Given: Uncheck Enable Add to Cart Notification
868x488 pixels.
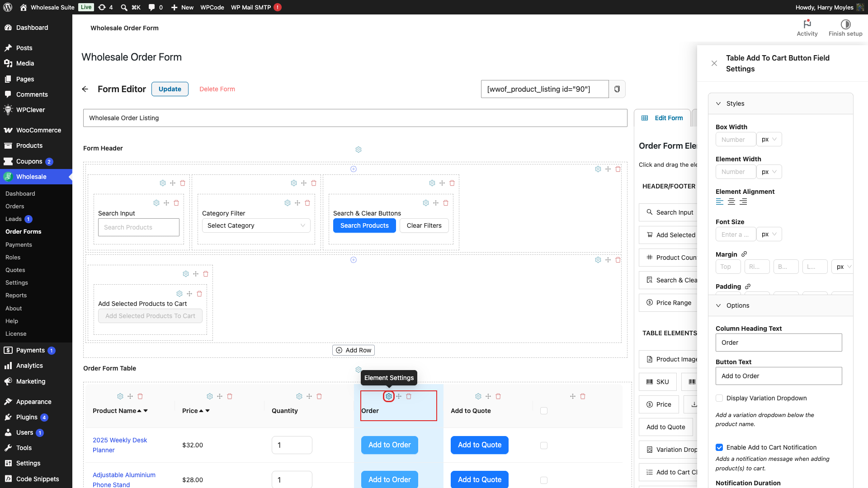Looking at the screenshot, I should pyautogui.click(x=719, y=447).
